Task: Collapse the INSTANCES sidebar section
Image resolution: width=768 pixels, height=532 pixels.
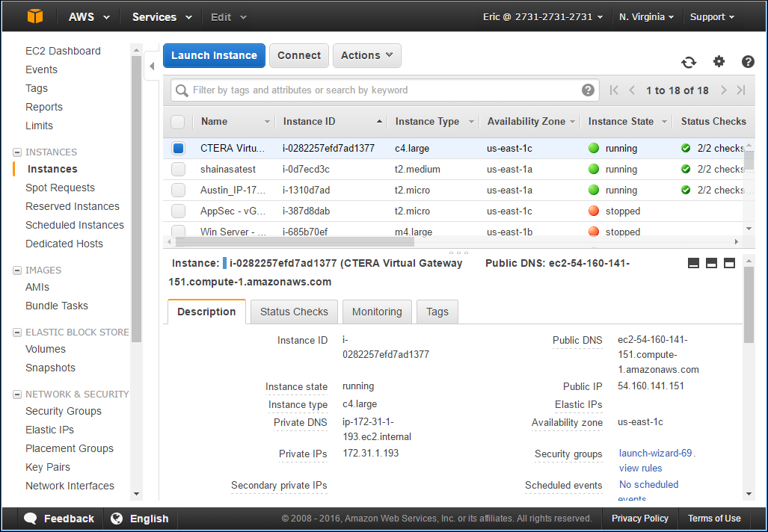Action: [17, 152]
